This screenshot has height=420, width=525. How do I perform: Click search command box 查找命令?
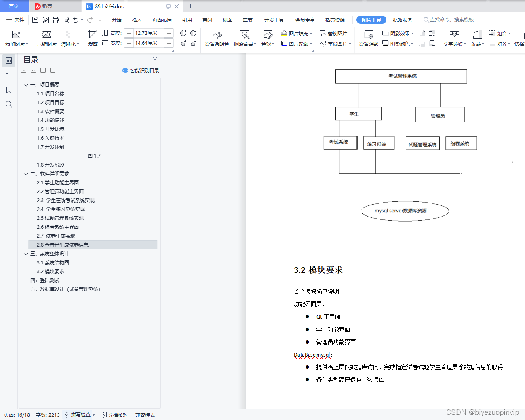coord(449,20)
